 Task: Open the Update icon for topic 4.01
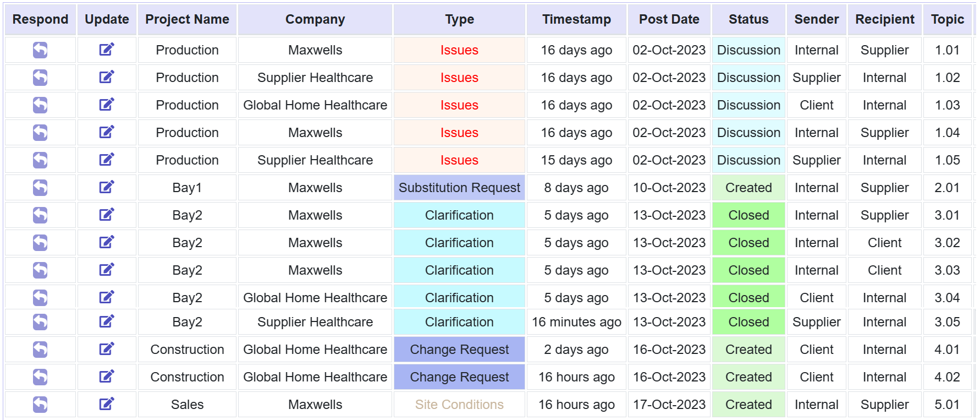(x=107, y=349)
